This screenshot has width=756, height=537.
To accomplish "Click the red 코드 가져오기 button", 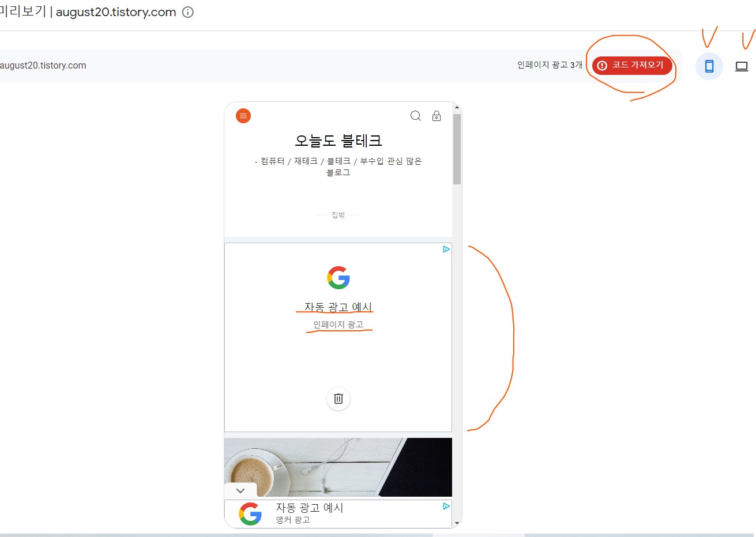I will [632, 65].
